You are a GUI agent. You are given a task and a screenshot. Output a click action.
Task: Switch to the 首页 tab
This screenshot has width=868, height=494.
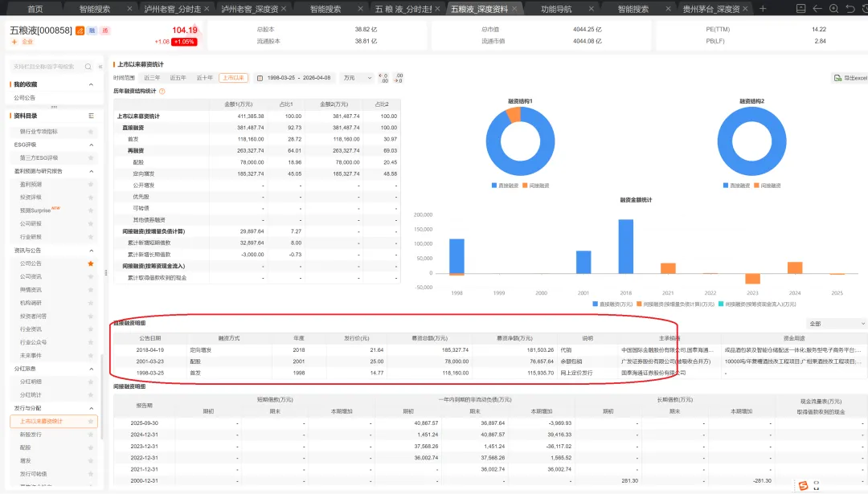35,9
